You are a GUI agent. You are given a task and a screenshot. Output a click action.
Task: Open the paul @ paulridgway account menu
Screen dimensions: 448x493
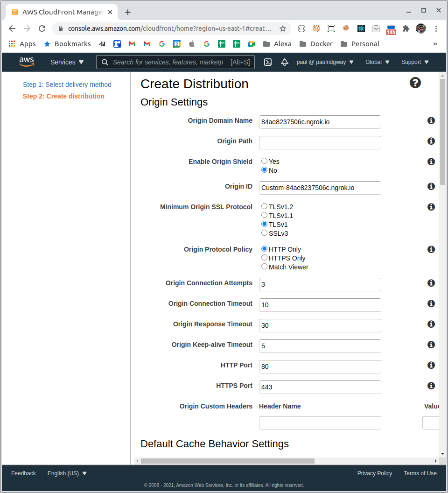pos(325,62)
